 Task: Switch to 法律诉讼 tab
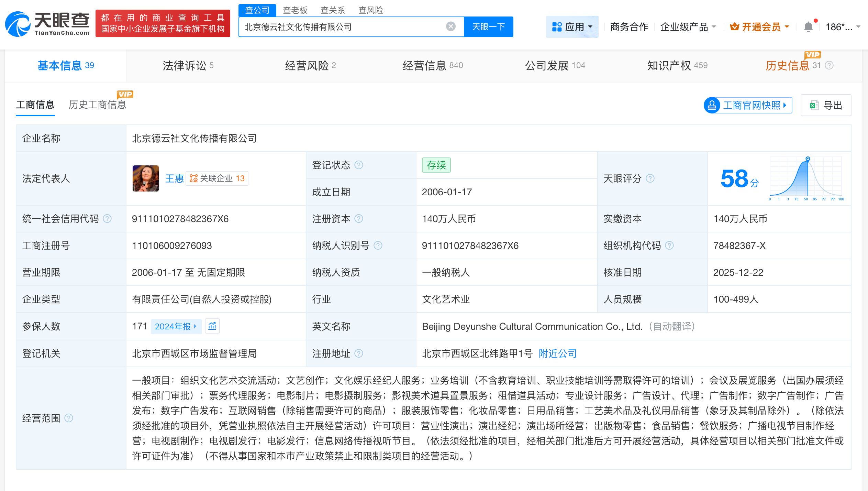[x=188, y=65]
